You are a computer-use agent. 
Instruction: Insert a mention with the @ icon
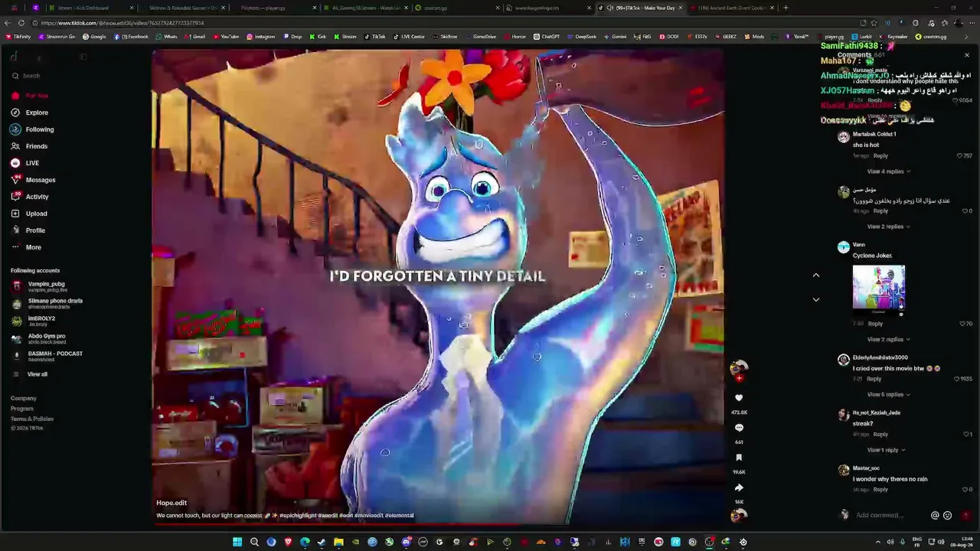pos(935,515)
